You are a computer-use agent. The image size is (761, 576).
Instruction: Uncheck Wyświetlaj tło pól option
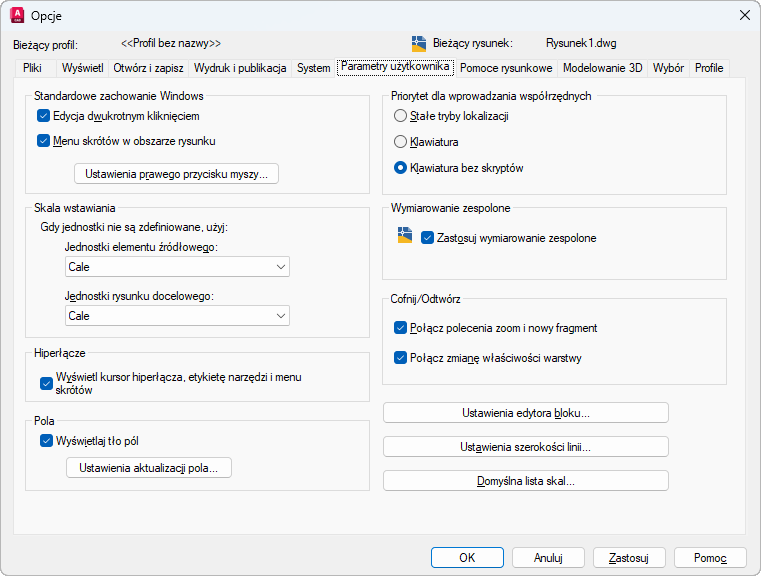(x=46, y=440)
